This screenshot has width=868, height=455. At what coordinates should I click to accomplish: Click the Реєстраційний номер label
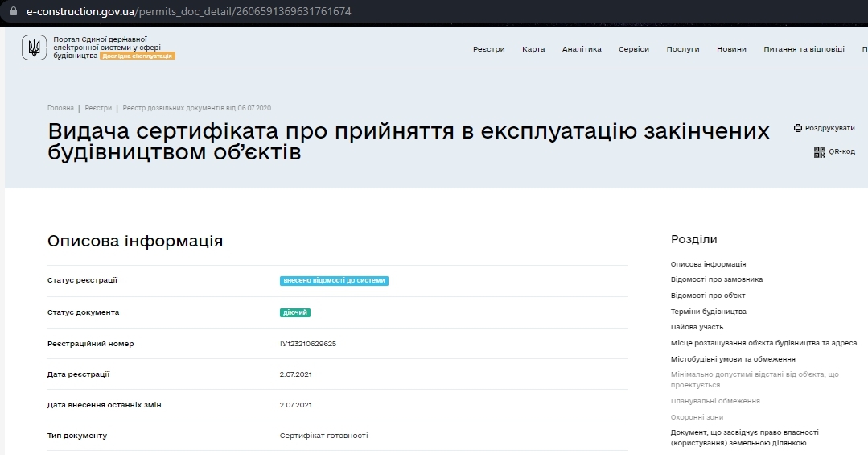pyautogui.click(x=91, y=344)
